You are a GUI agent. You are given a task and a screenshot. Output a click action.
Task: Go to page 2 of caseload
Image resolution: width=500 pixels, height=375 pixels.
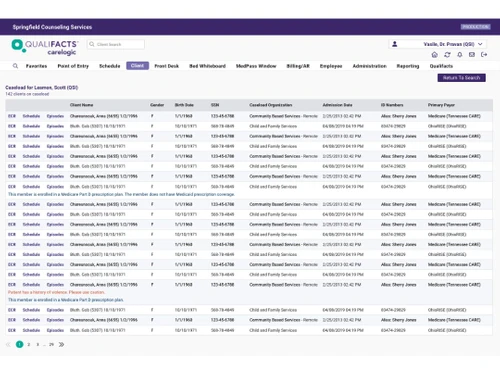pyautogui.click(x=29, y=344)
